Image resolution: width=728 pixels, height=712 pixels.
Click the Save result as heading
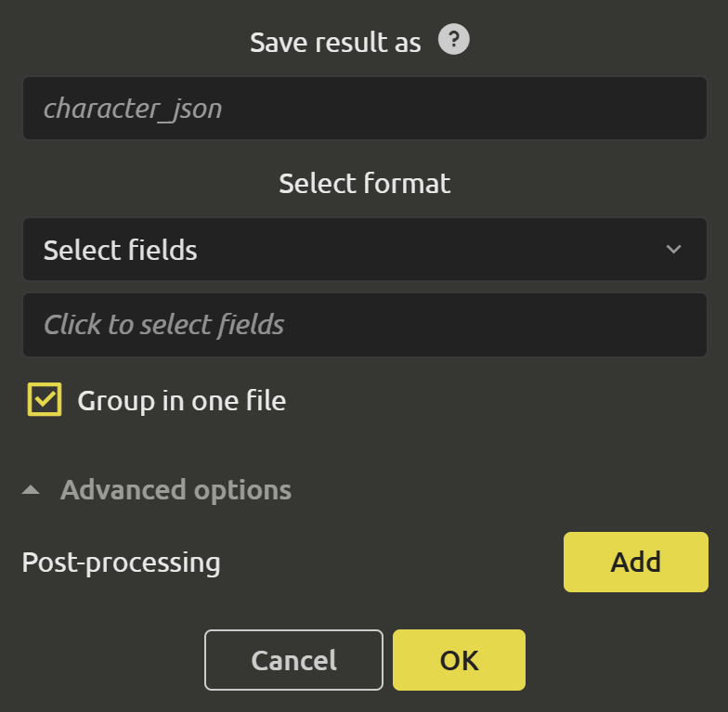coord(335,43)
